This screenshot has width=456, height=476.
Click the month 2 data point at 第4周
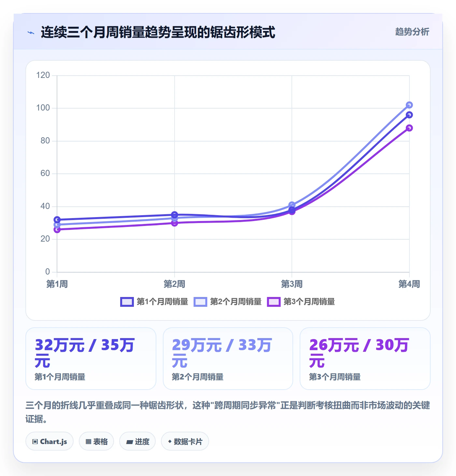point(409,105)
